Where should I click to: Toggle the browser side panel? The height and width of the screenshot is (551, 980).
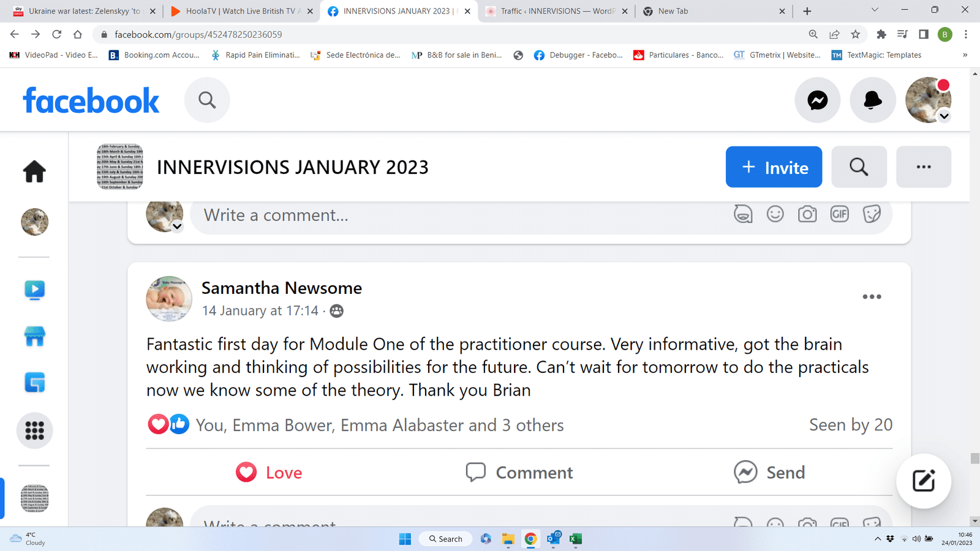pyautogui.click(x=924, y=34)
